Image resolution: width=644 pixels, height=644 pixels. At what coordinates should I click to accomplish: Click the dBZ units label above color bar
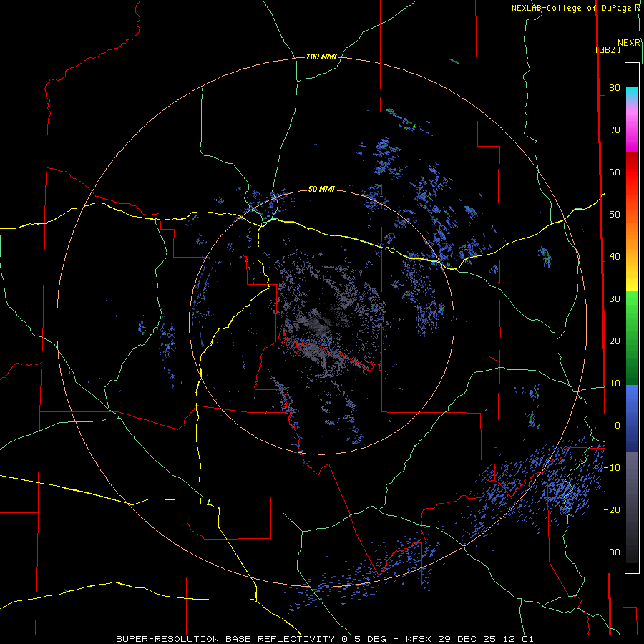point(608,50)
